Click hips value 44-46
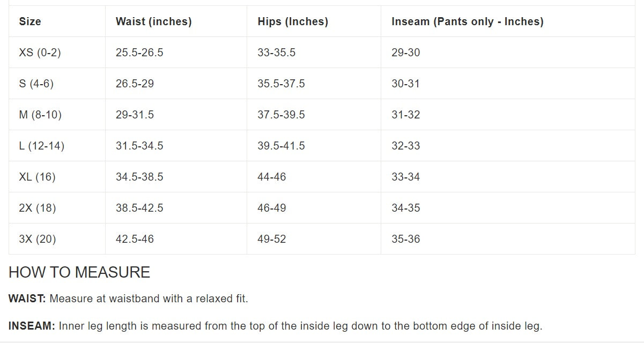Image resolution: width=644 pixels, height=343 pixels. coord(272,177)
